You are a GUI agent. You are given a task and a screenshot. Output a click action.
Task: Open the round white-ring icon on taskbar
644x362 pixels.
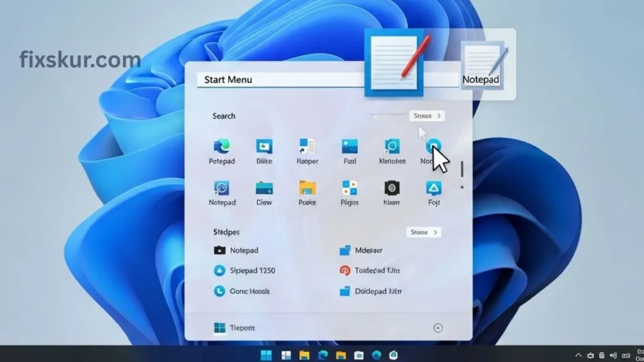pyautogui.click(x=394, y=355)
